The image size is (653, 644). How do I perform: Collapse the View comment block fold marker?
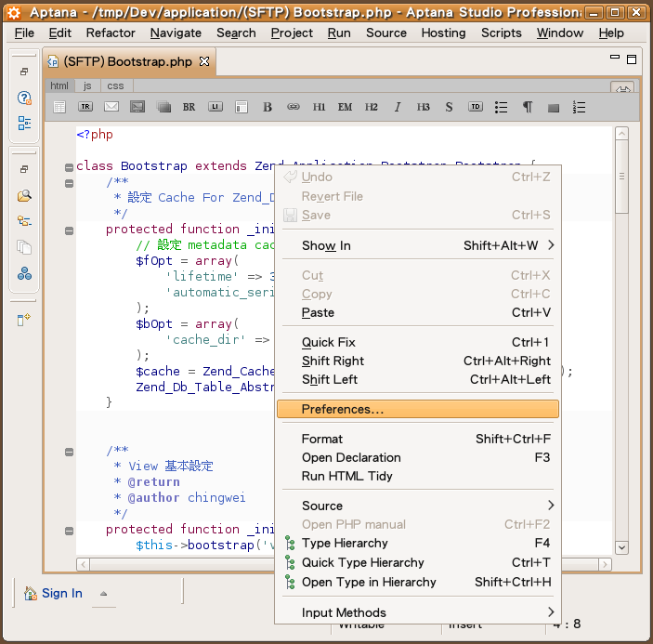69,452
